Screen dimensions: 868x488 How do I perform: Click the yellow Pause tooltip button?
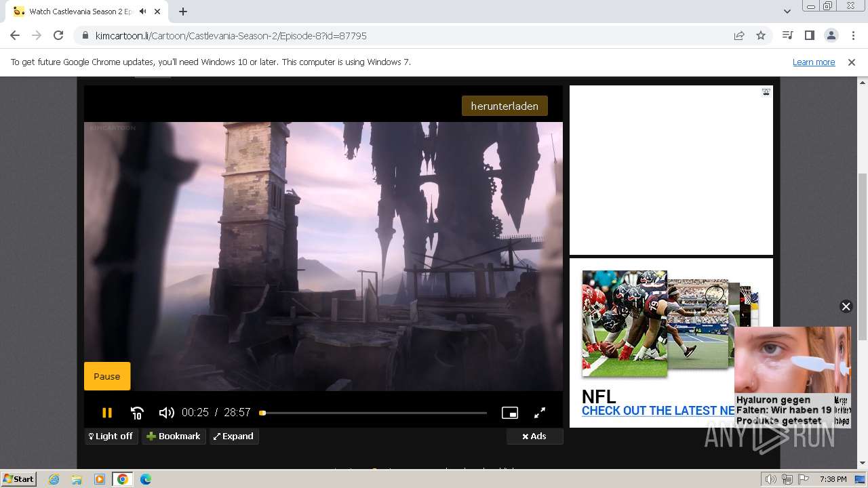pyautogui.click(x=107, y=376)
